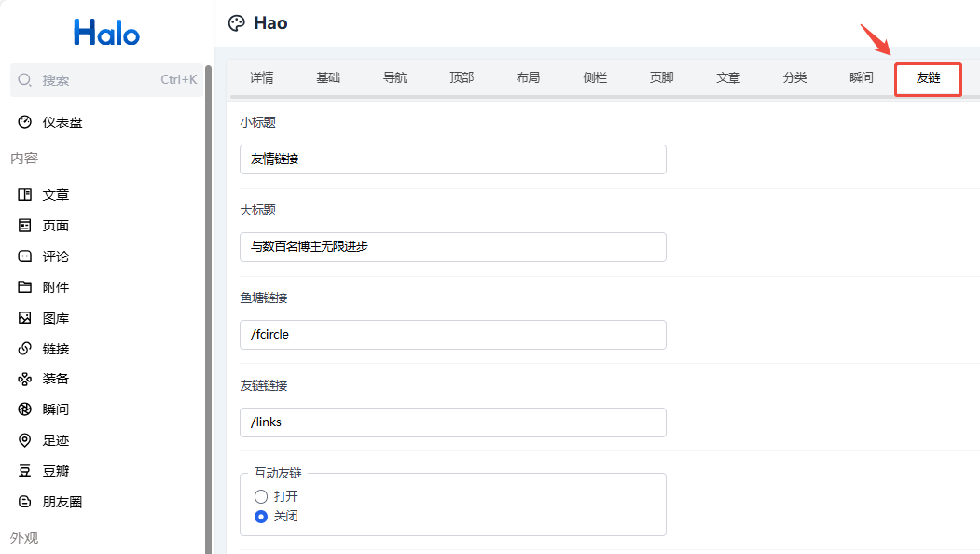Screen dimensions: 980x554
Task: Switch to the 导航 tab
Action: tap(394, 78)
